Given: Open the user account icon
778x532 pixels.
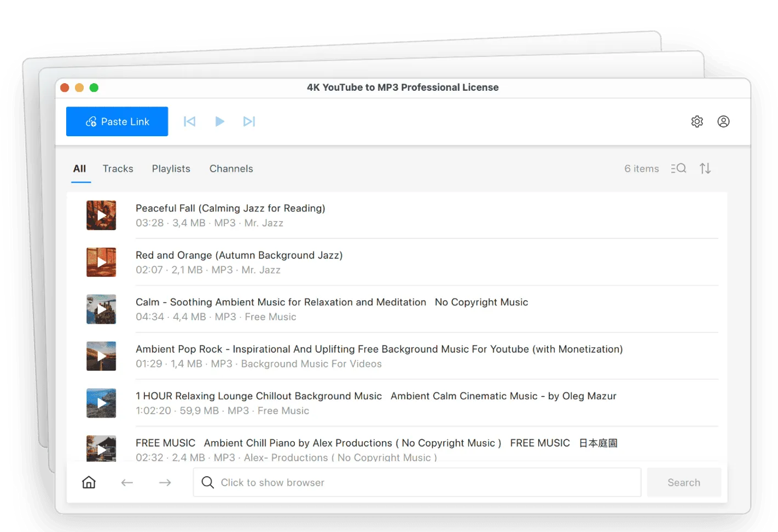Looking at the screenshot, I should coord(723,121).
